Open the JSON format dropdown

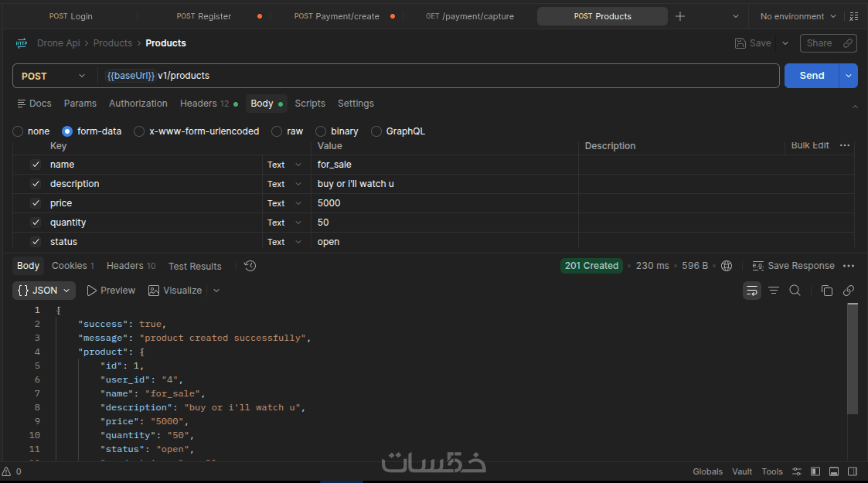point(44,291)
